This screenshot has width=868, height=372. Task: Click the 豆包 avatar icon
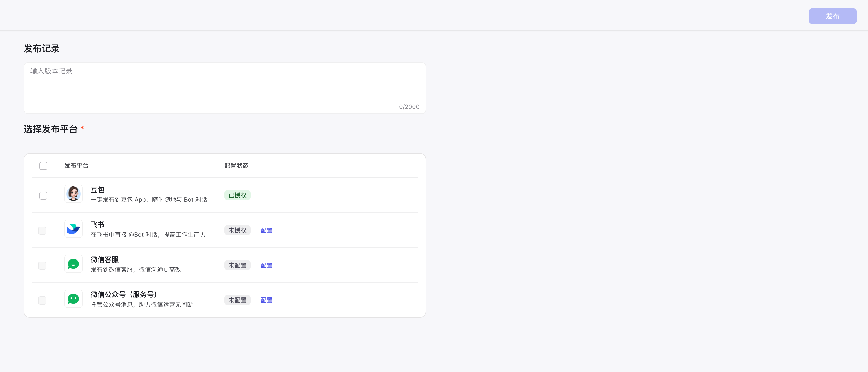(73, 194)
